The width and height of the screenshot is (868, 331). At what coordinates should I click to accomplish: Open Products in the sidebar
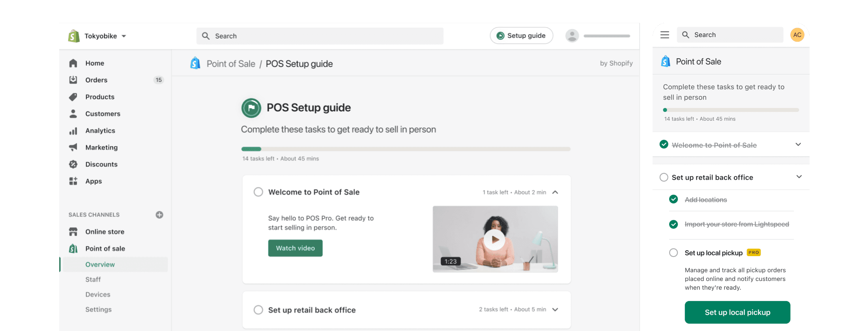pos(100,97)
